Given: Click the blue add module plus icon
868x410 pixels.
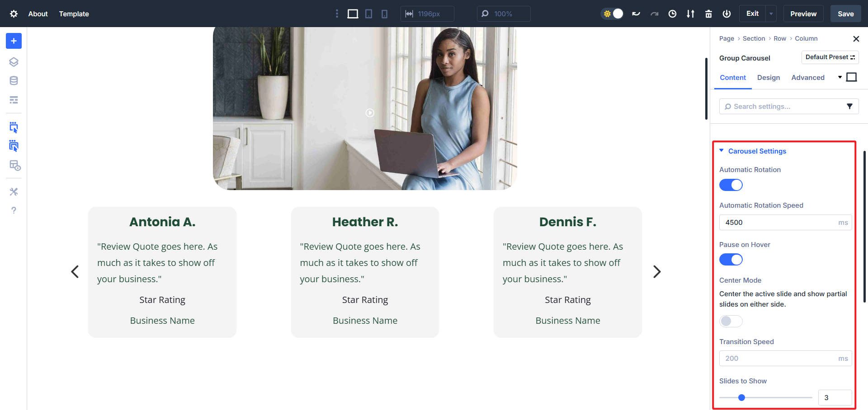Looking at the screenshot, I should [14, 41].
